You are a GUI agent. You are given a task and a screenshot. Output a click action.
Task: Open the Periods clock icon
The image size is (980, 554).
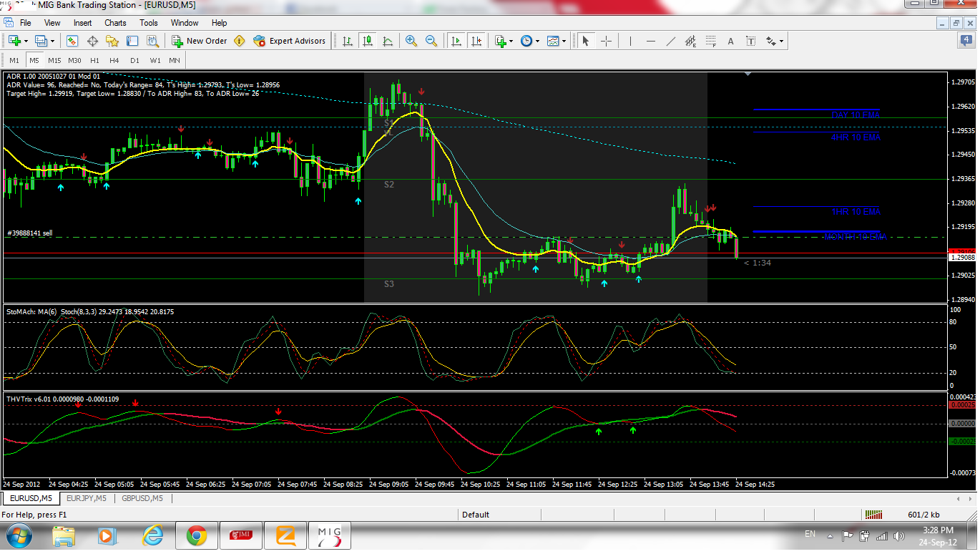click(x=526, y=41)
